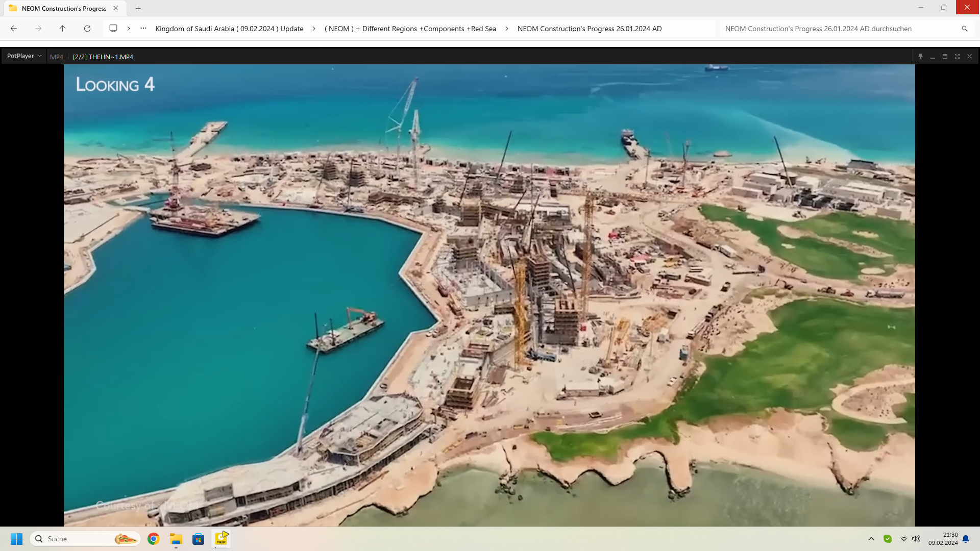Switch to PotPlayer taskbar icon
The height and width of the screenshot is (551, 980).
tap(221, 539)
